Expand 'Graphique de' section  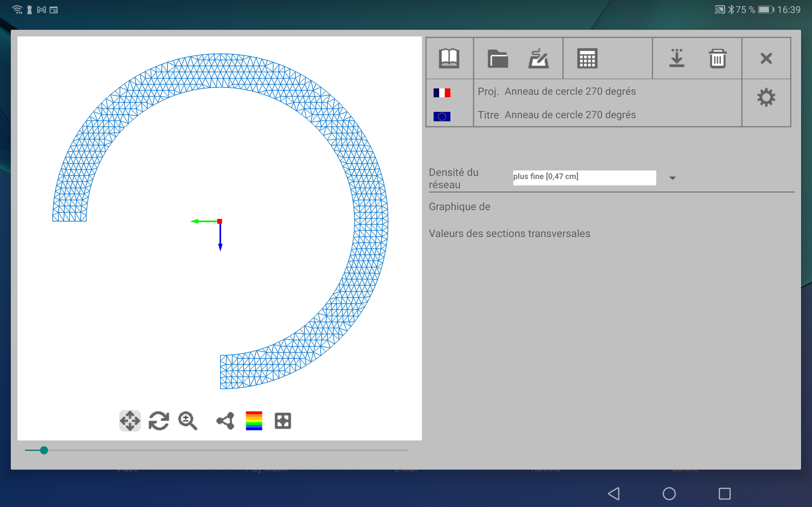pyautogui.click(x=459, y=207)
